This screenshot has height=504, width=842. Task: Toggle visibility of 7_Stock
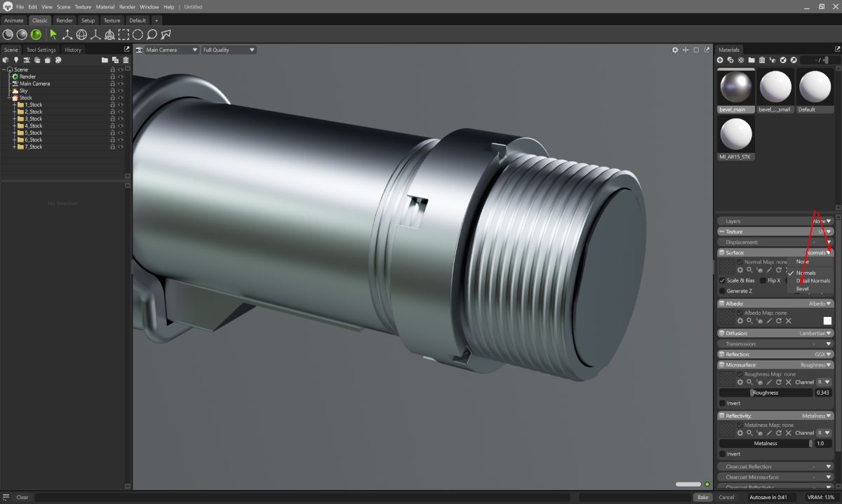(120, 147)
